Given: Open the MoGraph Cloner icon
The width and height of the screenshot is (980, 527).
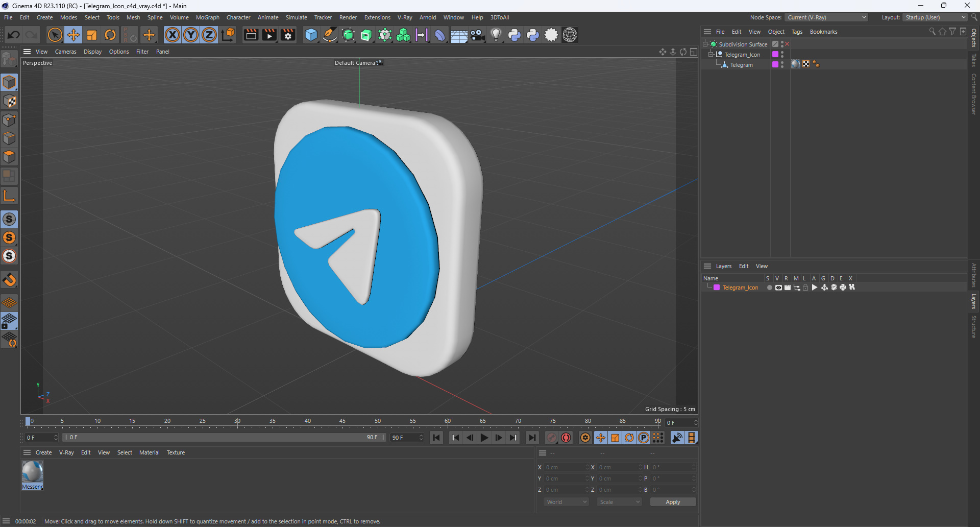Looking at the screenshot, I should [x=403, y=35].
